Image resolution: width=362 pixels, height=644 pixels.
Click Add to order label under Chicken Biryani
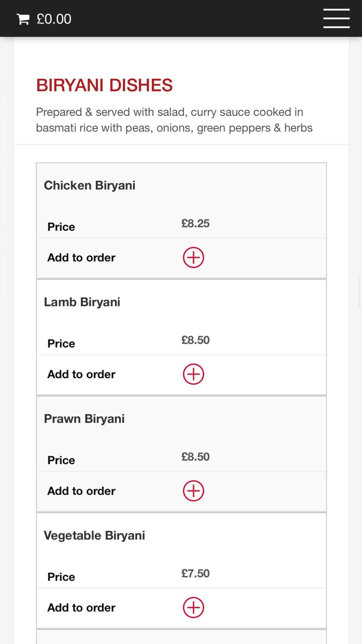click(81, 258)
